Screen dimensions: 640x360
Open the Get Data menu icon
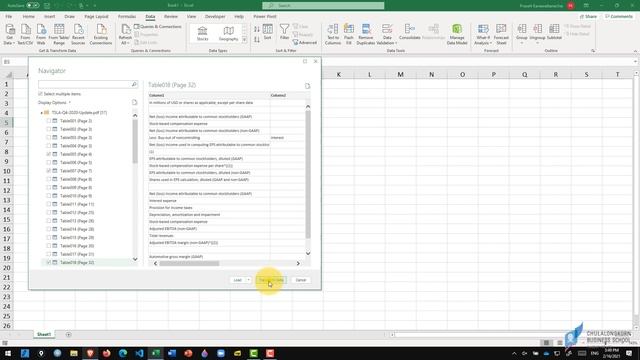point(9,29)
